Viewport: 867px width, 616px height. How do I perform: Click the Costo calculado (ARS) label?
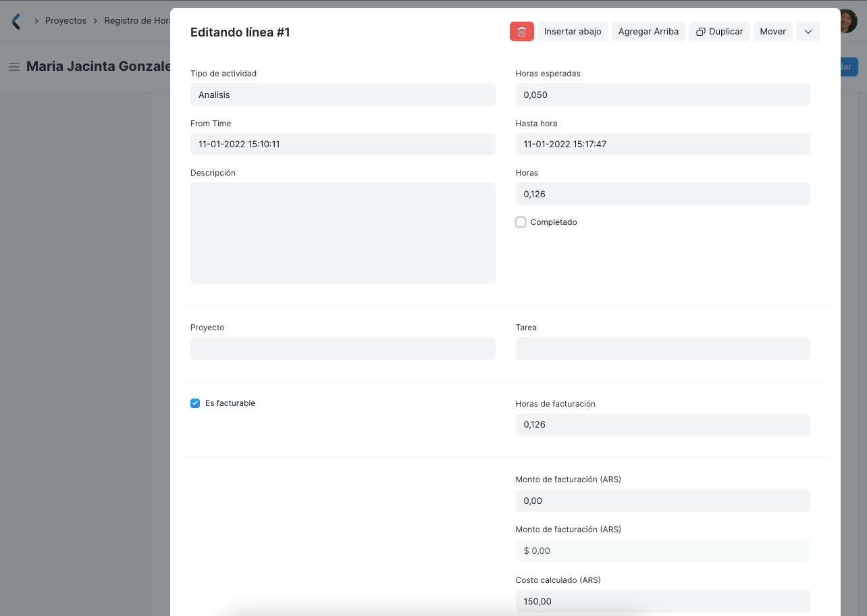click(x=558, y=580)
